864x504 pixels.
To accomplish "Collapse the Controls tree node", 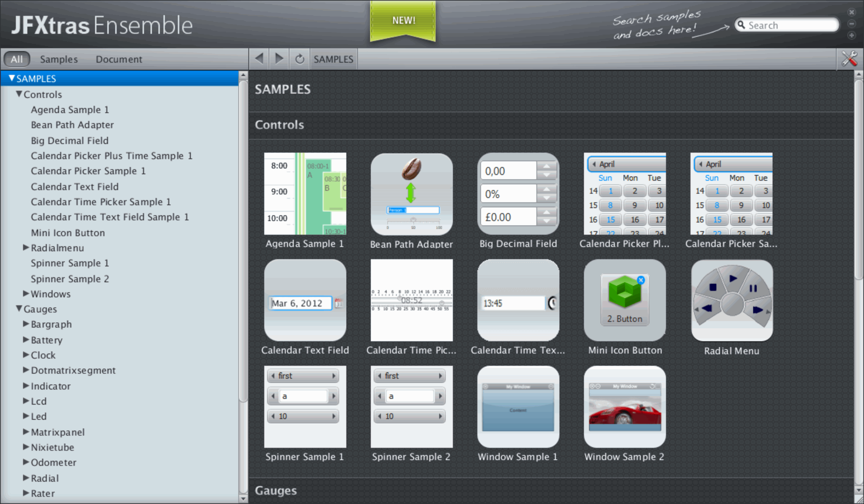I will point(19,94).
